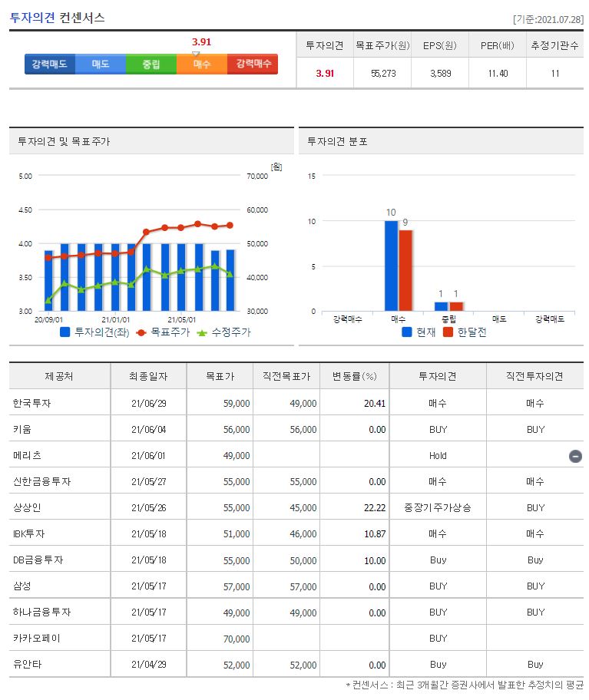Click the 추정기관수 summary header
This screenshot has height=700, width=589.
point(554,45)
